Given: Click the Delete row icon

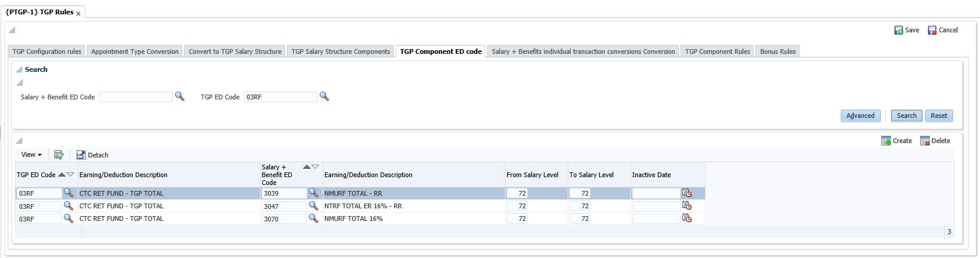Looking at the screenshot, I should click(924, 141).
